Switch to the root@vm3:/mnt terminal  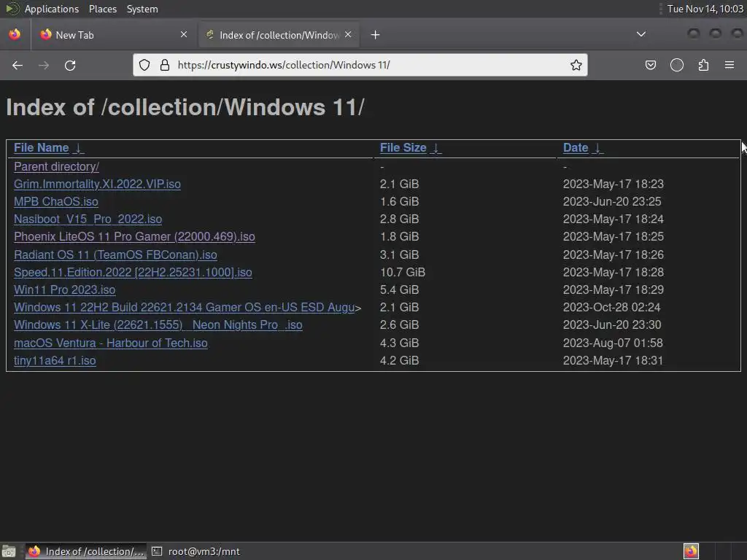(196, 551)
